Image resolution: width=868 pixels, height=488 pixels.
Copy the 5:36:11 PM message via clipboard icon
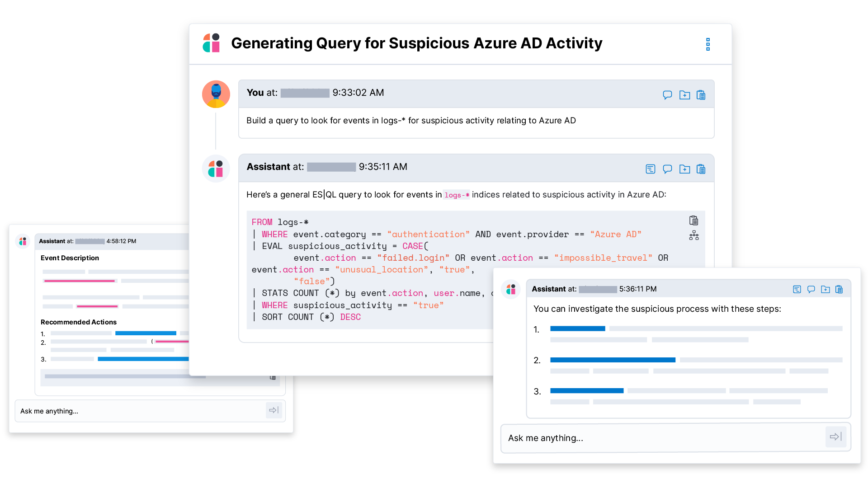(839, 289)
